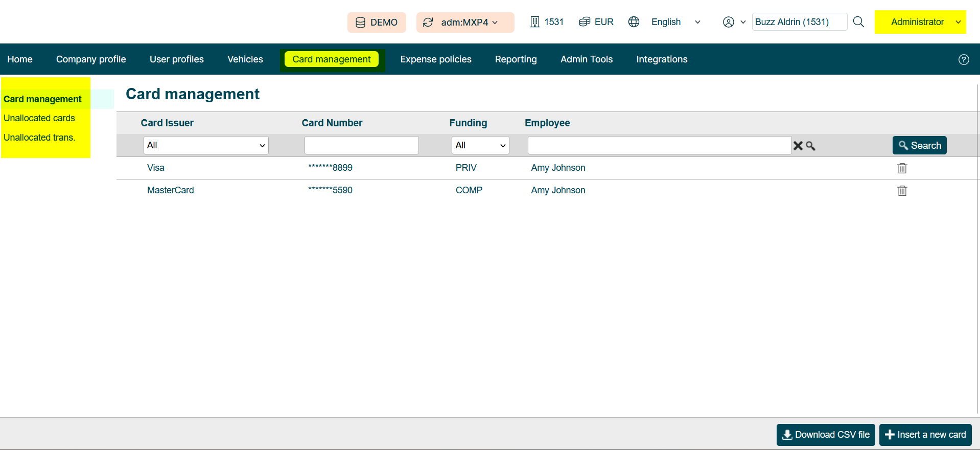Click Download CSV file button
This screenshot has width=980, height=450.
click(x=825, y=435)
